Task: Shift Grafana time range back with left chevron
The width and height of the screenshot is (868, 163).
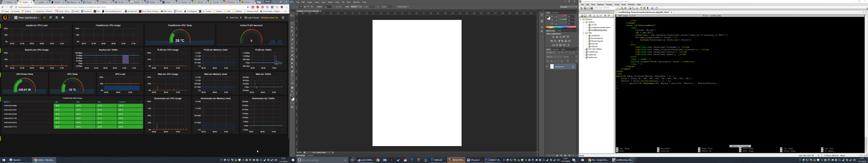Action: pos(227,18)
